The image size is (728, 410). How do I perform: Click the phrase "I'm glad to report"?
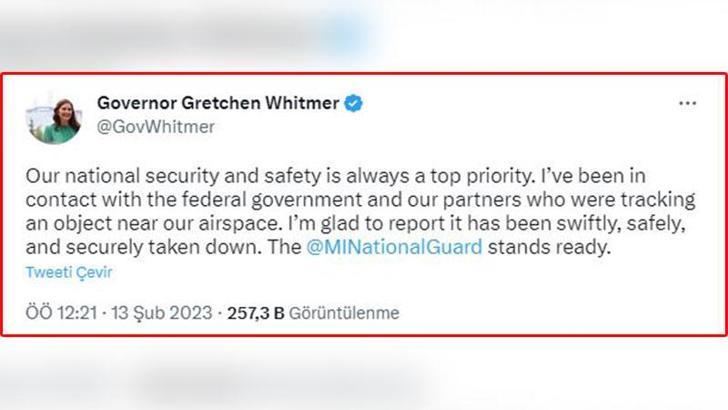pyautogui.click(x=355, y=222)
